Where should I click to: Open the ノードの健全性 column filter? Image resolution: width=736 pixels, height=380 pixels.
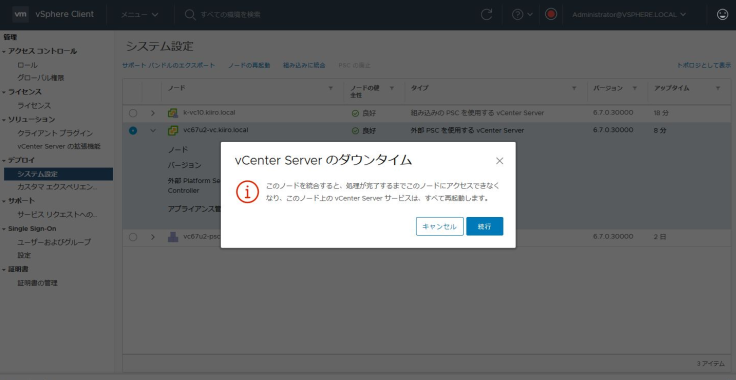coord(392,88)
